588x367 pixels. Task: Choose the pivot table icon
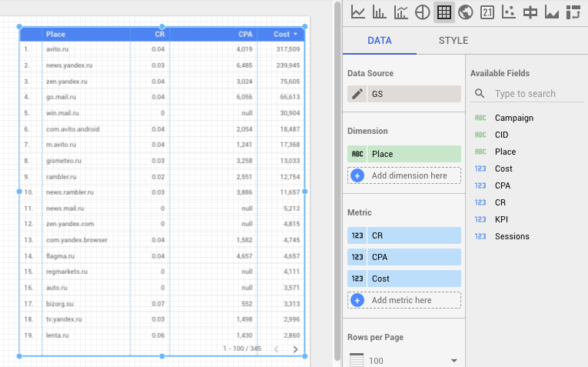tap(573, 12)
